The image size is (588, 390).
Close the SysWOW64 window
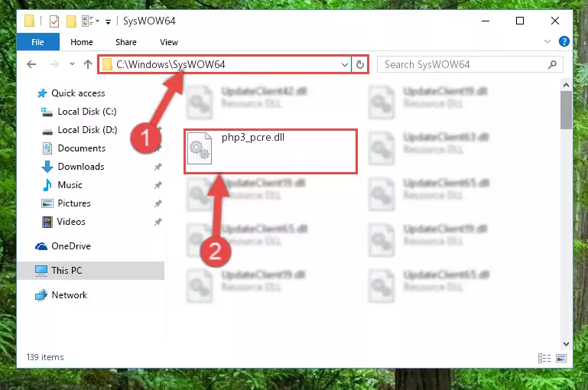click(x=555, y=21)
